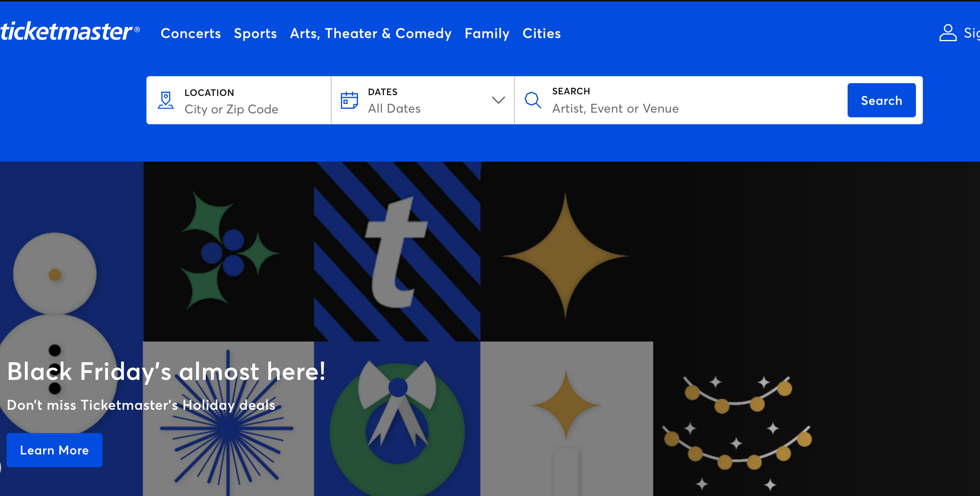The height and width of the screenshot is (496, 980).
Task: Go to Cities menu item
Action: click(542, 33)
